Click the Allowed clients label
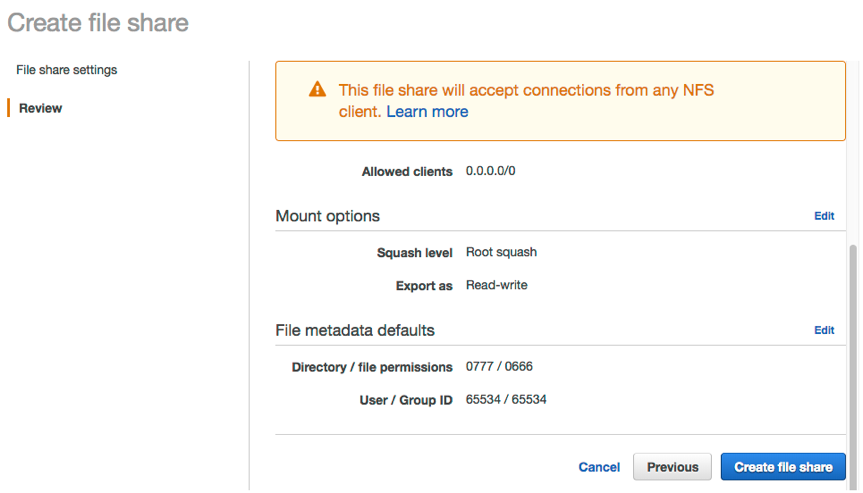This screenshot has height=493, width=863. click(407, 172)
